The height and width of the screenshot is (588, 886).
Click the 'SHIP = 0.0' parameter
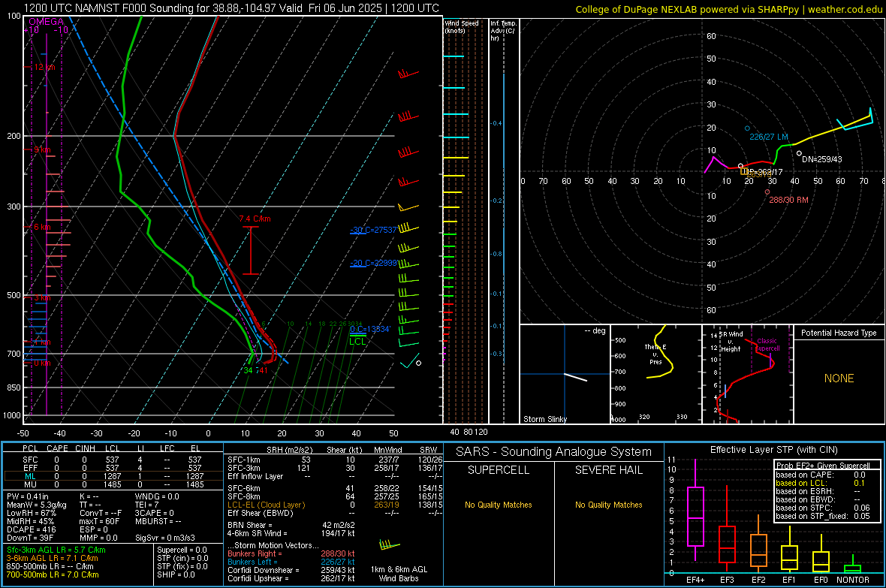pyautogui.click(x=176, y=575)
